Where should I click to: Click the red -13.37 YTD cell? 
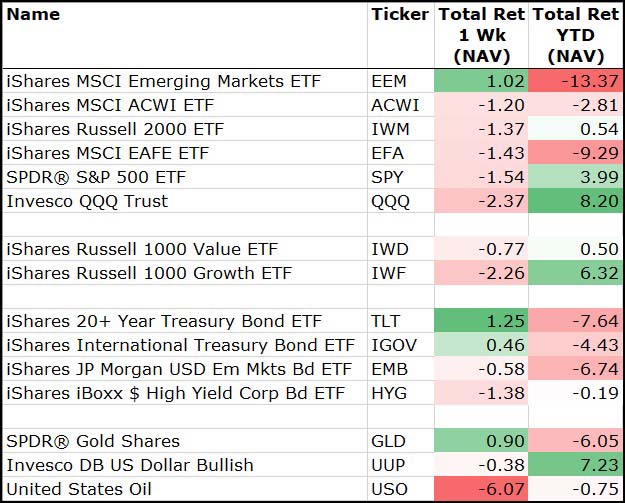pos(577,81)
